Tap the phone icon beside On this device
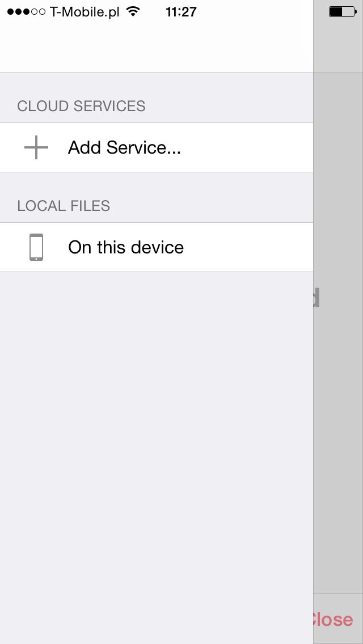The height and width of the screenshot is (644, 363). 36,247
